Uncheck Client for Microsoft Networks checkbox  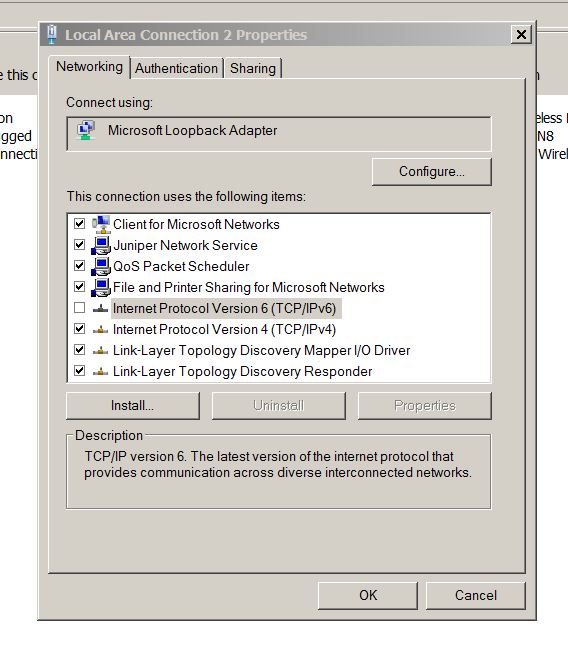79,224
